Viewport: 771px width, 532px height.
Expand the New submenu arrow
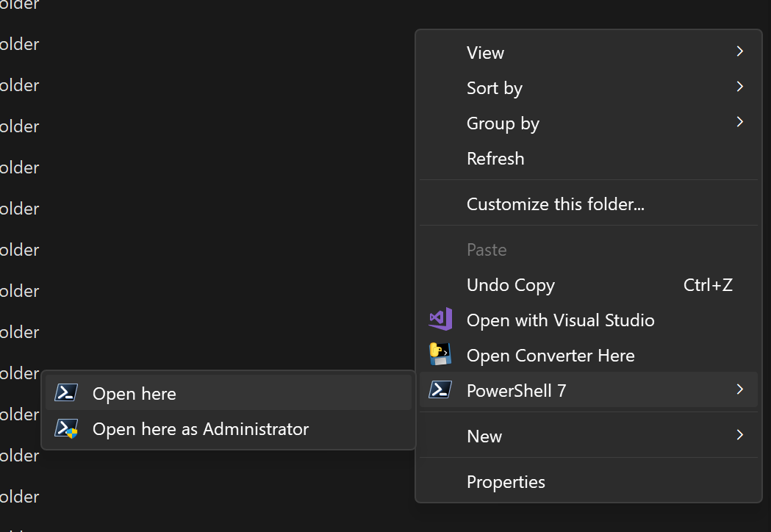pos(740,435)
